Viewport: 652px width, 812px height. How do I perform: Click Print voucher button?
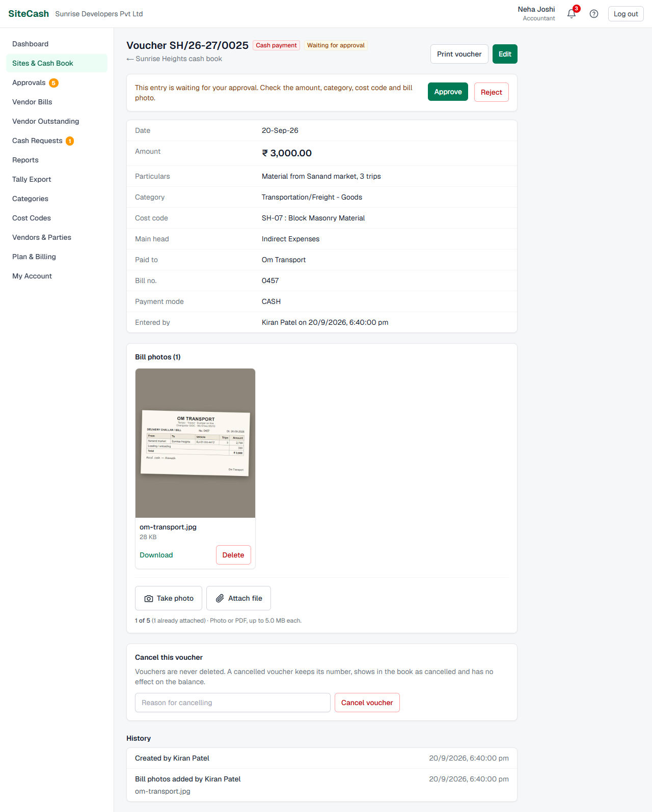[x=459, y=54]
